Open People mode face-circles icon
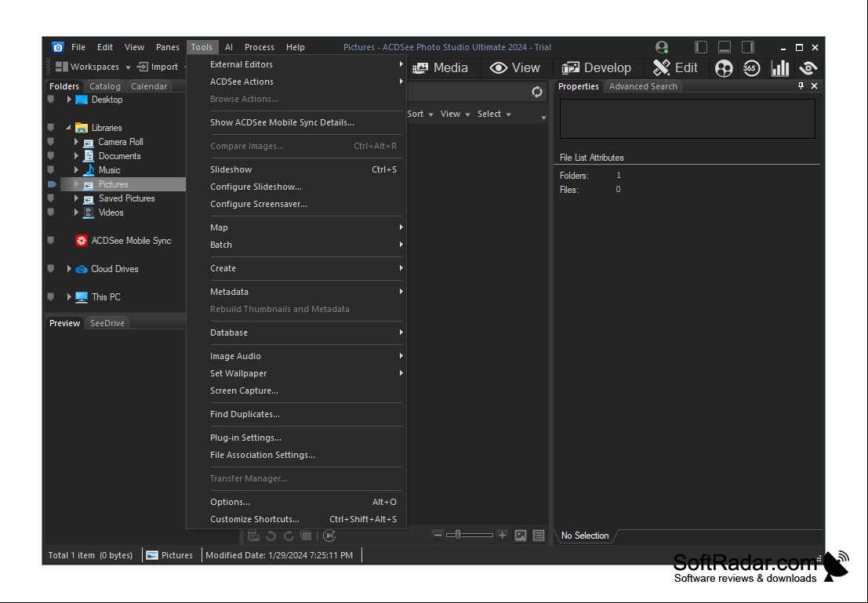 (724, 68)
